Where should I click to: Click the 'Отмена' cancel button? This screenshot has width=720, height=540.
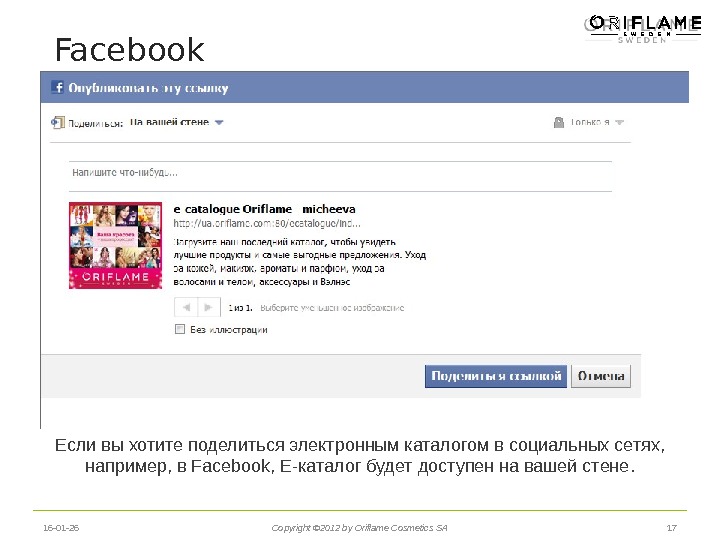(x=601, y=376)
